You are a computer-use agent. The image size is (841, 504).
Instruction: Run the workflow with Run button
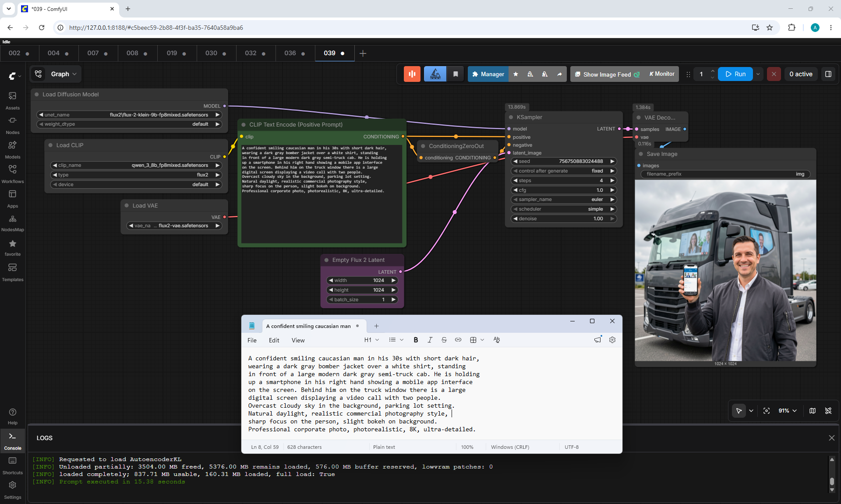(735, 74)
